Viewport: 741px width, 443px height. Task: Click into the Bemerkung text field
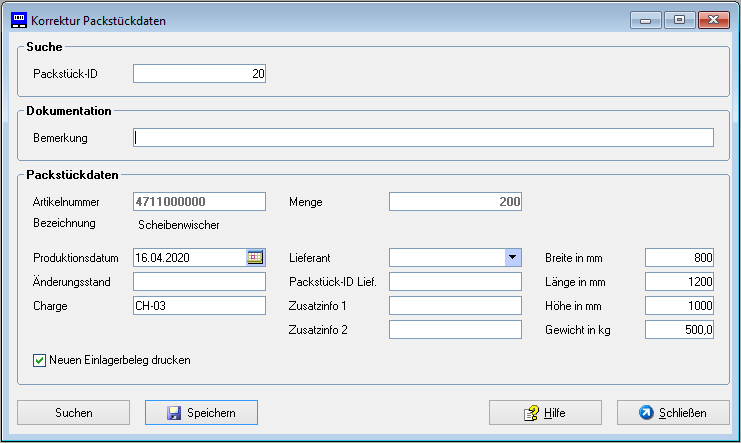[424, 137]
